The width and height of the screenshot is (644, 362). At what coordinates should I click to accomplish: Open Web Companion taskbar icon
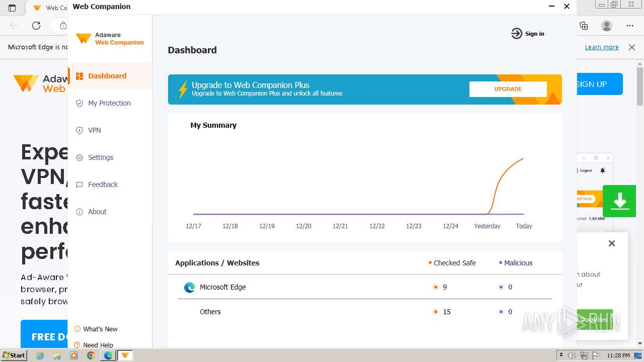pos(125,355)
